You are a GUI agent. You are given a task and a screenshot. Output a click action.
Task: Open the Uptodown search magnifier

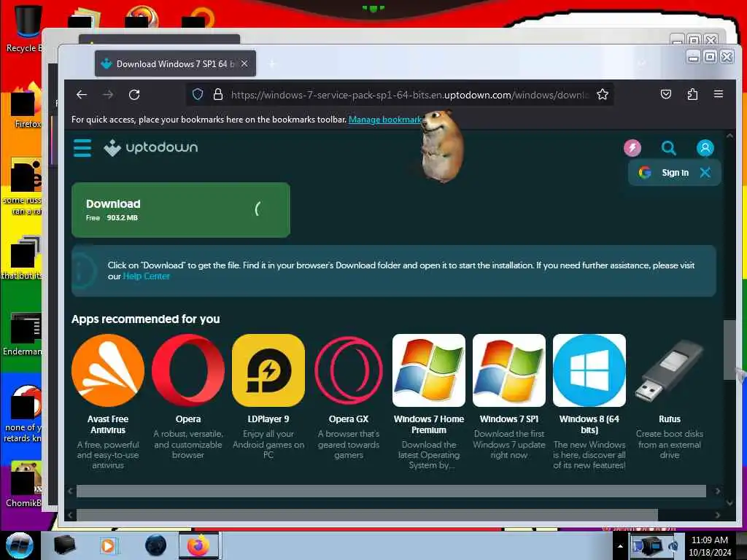pos(668,148)
